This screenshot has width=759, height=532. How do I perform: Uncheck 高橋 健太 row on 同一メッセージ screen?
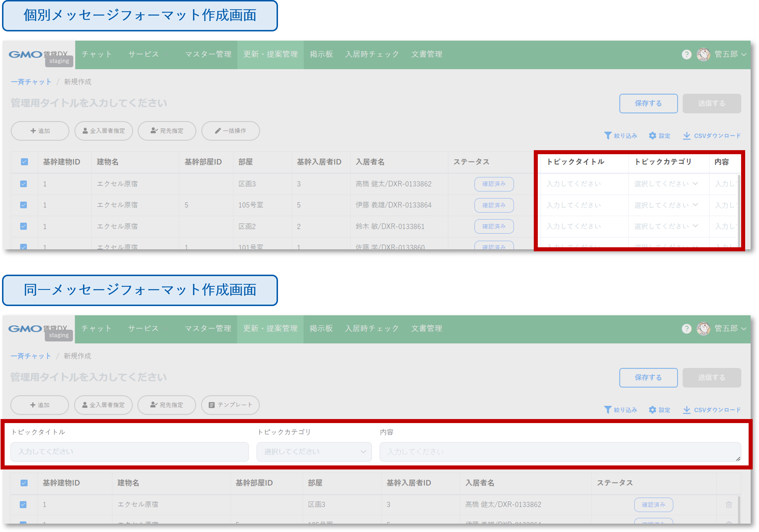tap(23, 505)
